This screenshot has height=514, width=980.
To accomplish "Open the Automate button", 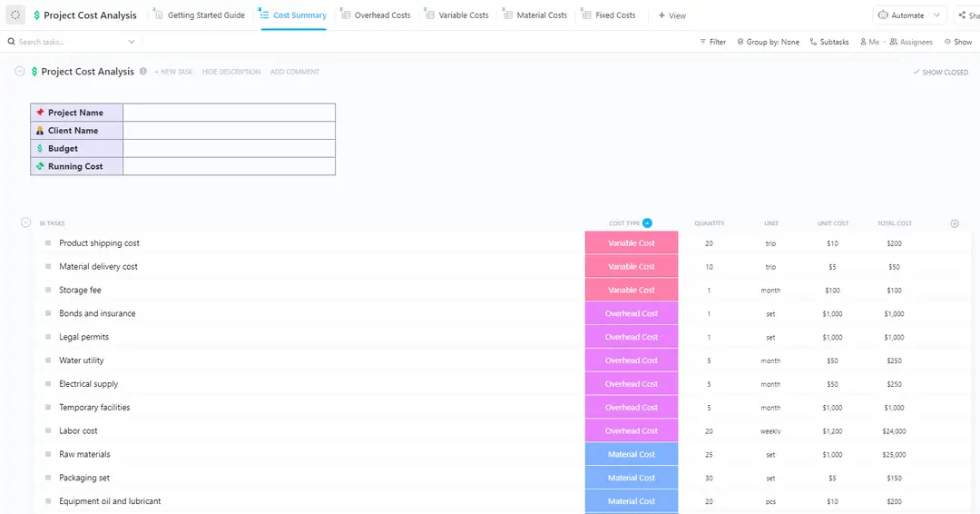I will pos(901,15).
